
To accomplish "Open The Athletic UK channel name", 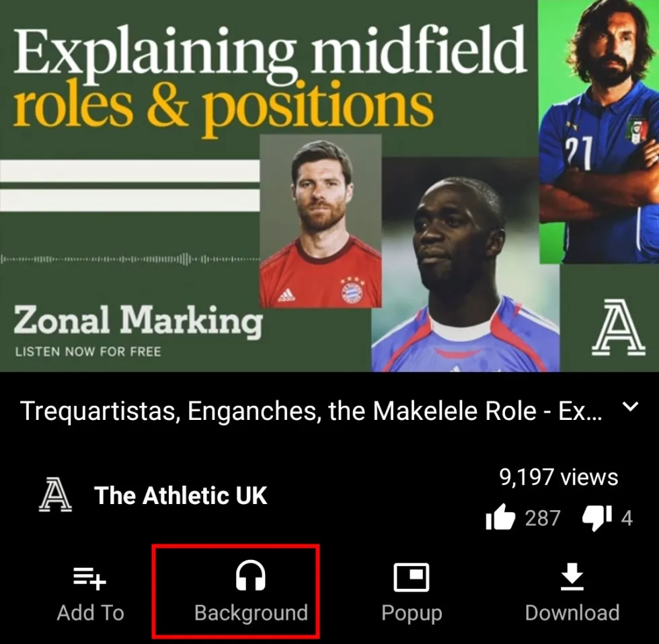I will tap(181, 495).
